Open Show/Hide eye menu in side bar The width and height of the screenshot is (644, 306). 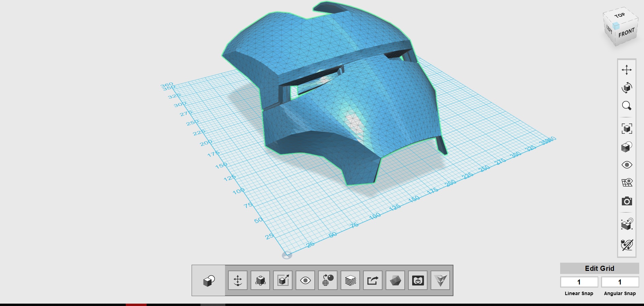[x=627, y=165]
